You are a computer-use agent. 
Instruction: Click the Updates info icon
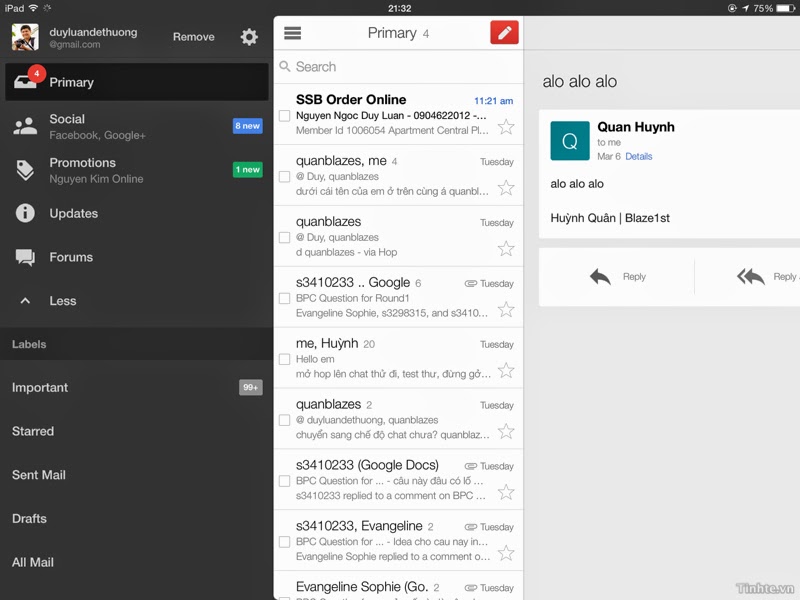(25, 213)
